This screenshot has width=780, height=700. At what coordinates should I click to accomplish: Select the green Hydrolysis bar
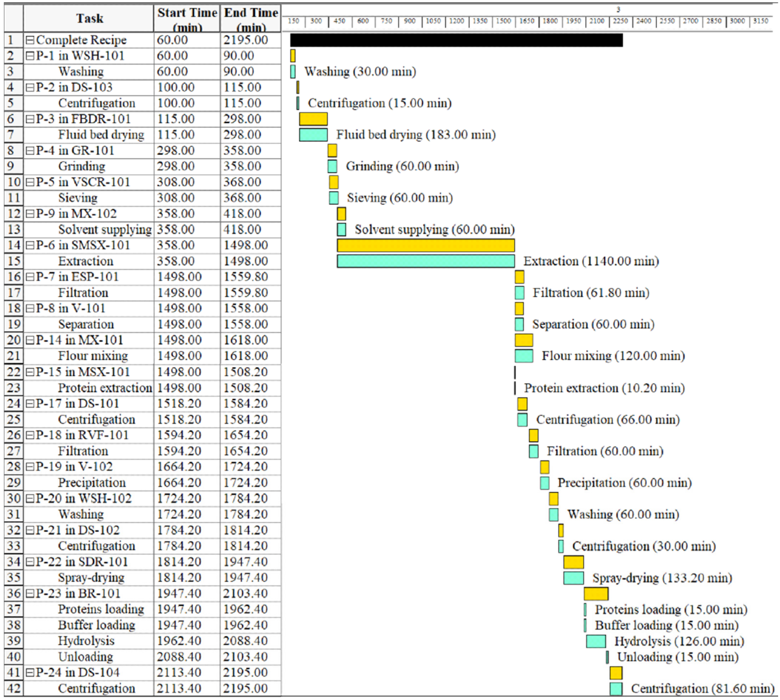[x=596, y=641]
